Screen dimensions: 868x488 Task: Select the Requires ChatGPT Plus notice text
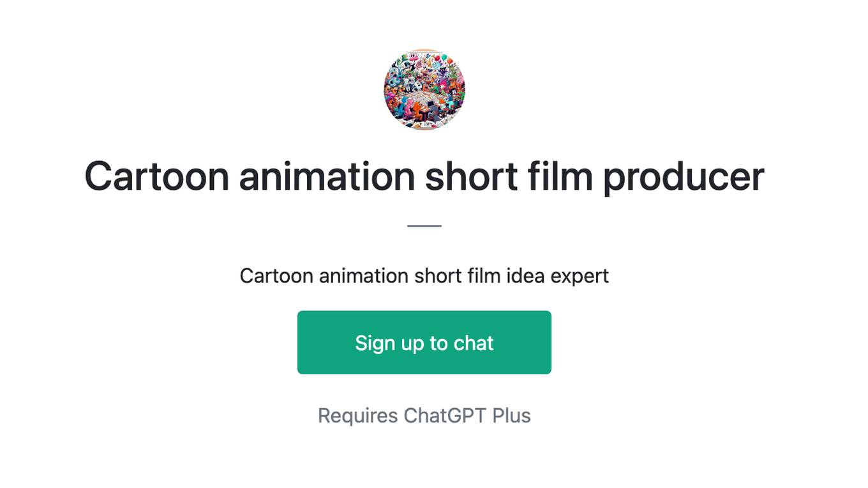tap(424, 416)
